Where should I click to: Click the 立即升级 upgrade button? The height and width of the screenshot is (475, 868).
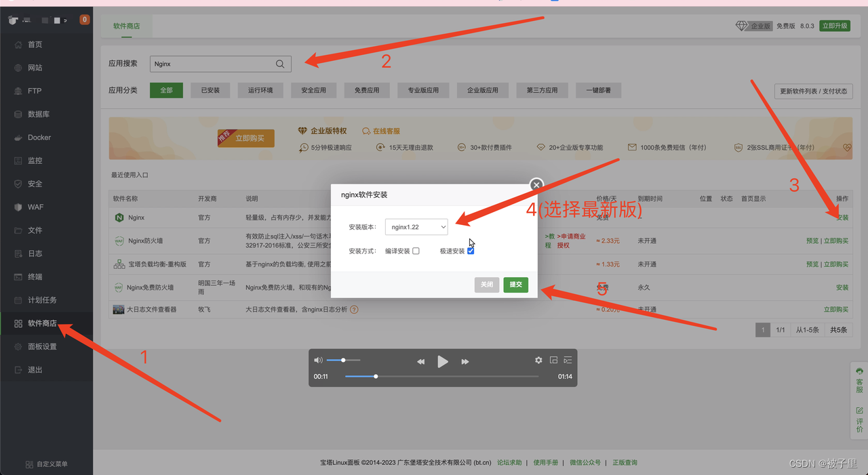click(x=834, y=26)
